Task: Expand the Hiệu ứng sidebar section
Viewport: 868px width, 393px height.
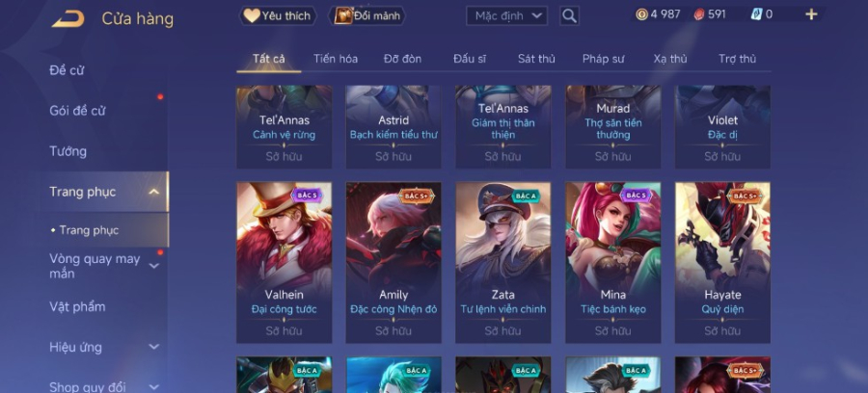Action: coord(154,347)
